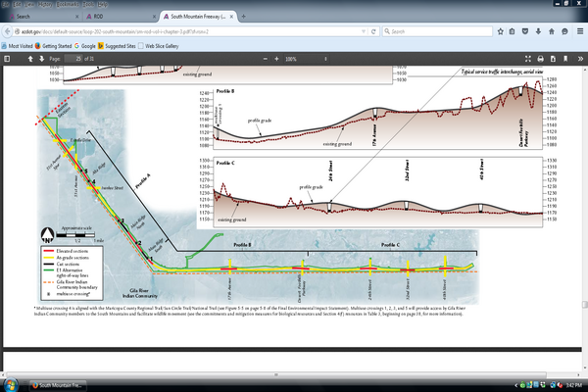Viewport: 588px width, 392px height.
Task: Open the Windows Start menu
Action: pos(10,384)
